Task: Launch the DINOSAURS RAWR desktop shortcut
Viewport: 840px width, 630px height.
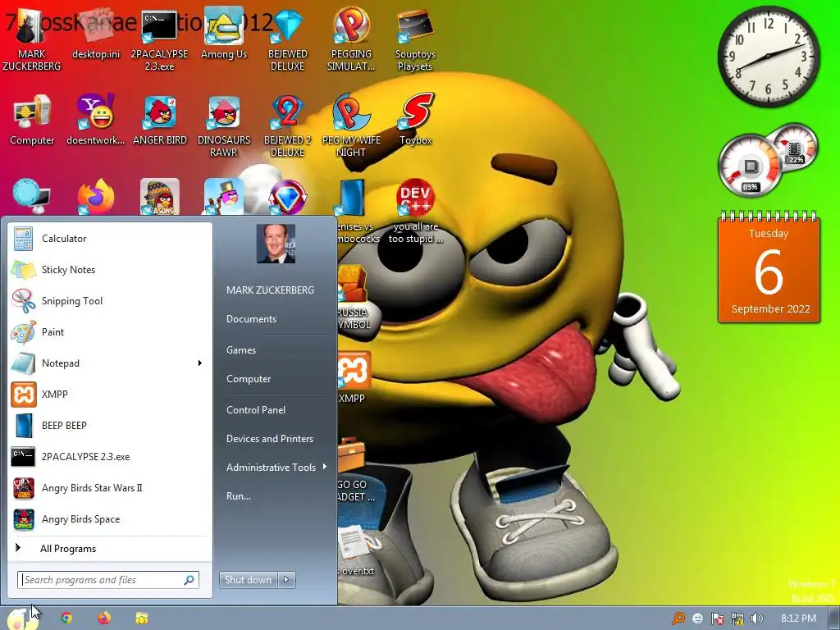Action: 223,127
